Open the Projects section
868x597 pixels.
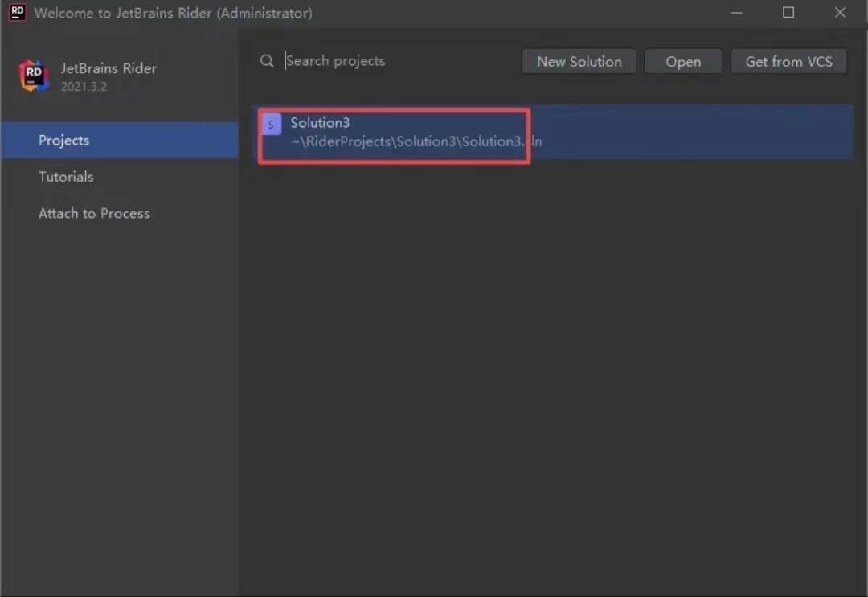click(x=120, y=141)
